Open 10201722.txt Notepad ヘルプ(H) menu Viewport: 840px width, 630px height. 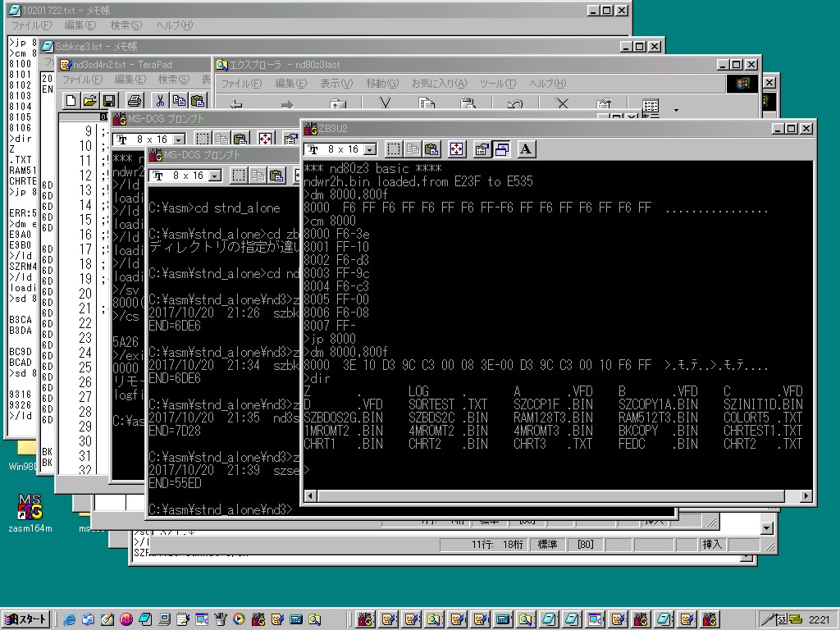coord(174,25)
